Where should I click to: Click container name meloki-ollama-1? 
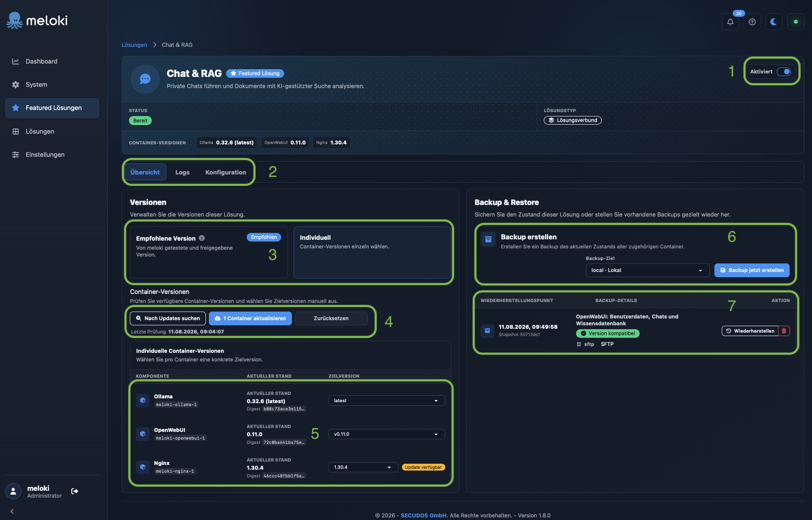tap(176, 405)
